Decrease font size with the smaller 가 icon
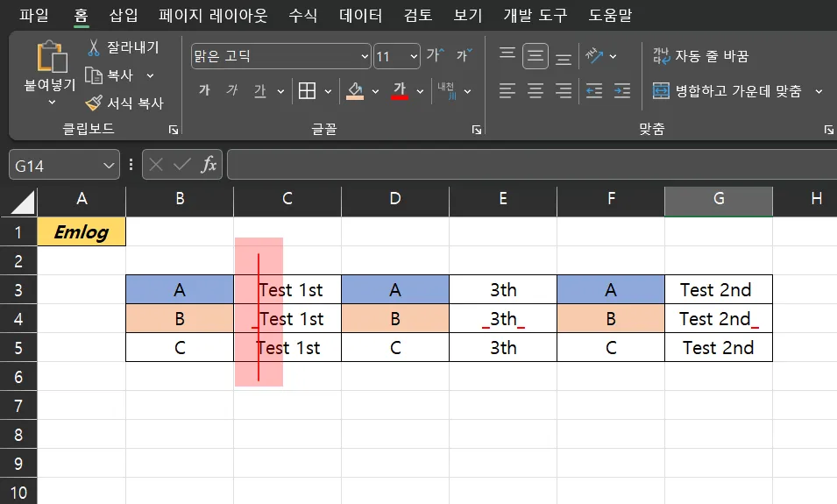837x504 pixels. point(464,55)
